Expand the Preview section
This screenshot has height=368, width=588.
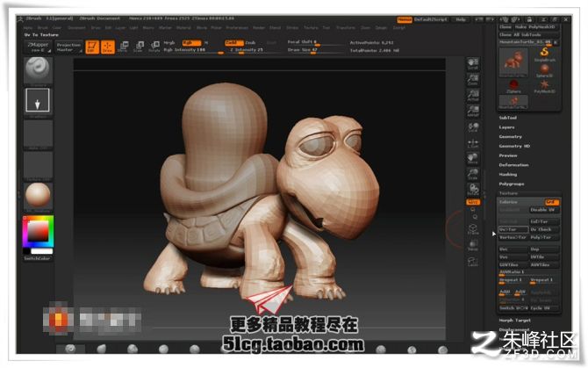click(x=508, y=155)
